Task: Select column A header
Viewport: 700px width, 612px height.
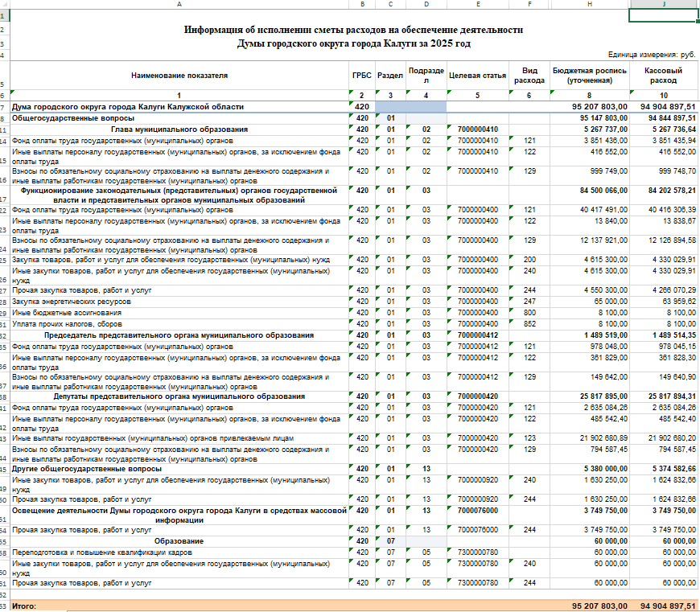Action: click(x=179, y=4)
